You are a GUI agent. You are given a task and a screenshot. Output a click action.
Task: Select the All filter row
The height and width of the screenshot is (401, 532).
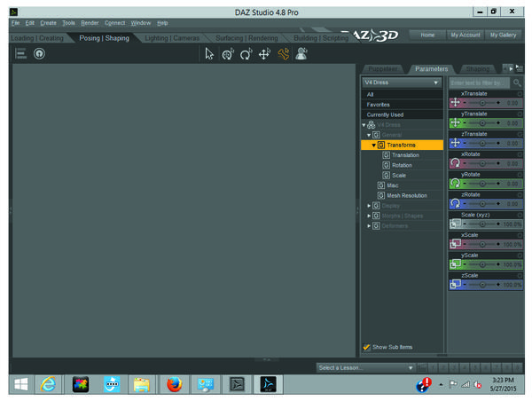coord(402,94)
